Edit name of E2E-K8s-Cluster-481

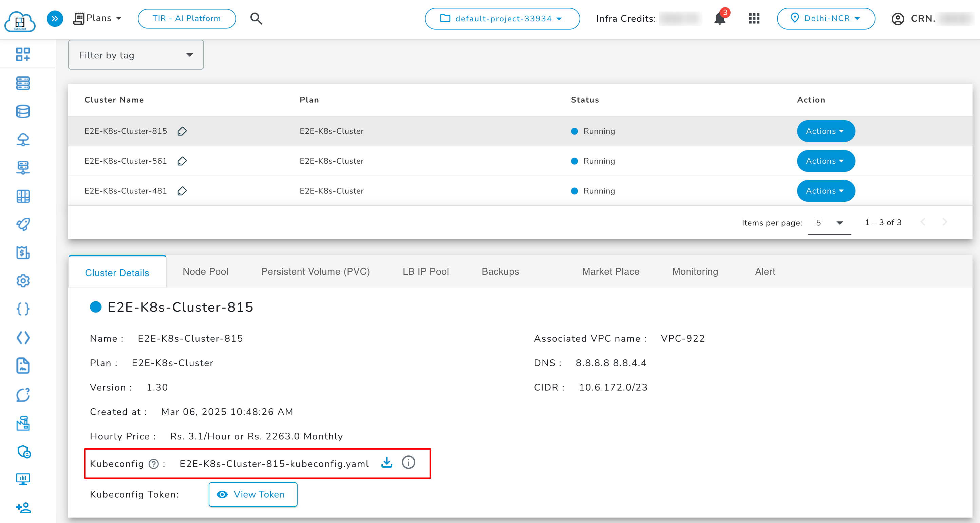(x=182, y=191)
